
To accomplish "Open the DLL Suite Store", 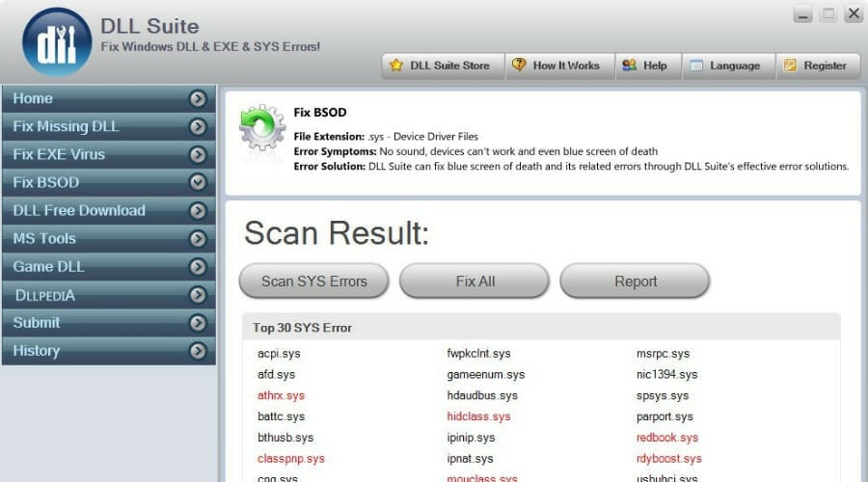I will tap(443, 66).
